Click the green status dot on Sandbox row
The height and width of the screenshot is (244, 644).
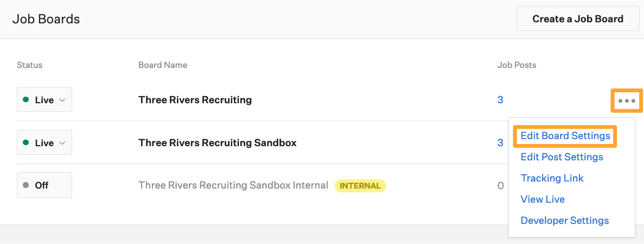tap(26, 142)
